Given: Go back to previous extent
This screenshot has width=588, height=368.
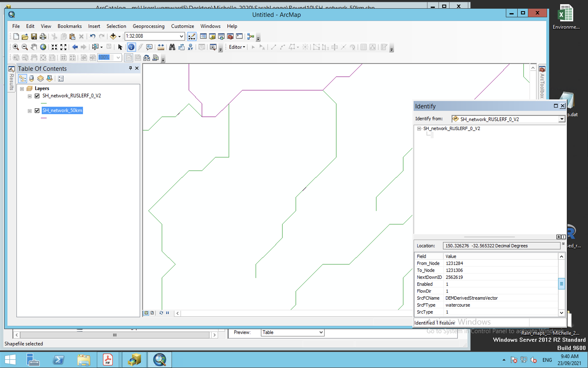Looking at the screenshot, I should [x=75, y=47].
